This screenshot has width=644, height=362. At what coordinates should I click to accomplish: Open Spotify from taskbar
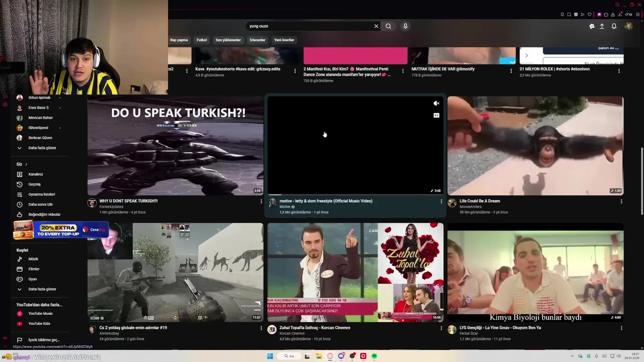374,356
